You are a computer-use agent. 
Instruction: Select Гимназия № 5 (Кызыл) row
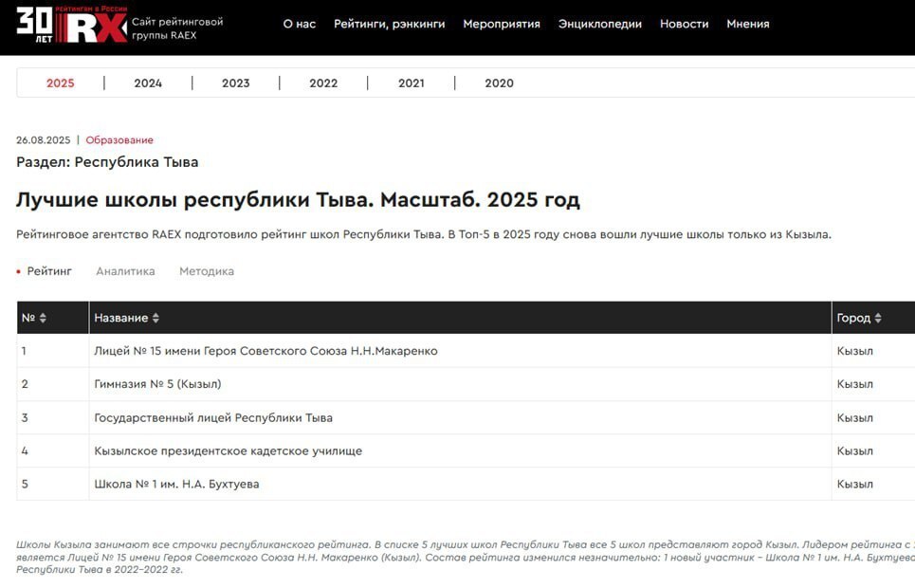click(x=157, y=384)
